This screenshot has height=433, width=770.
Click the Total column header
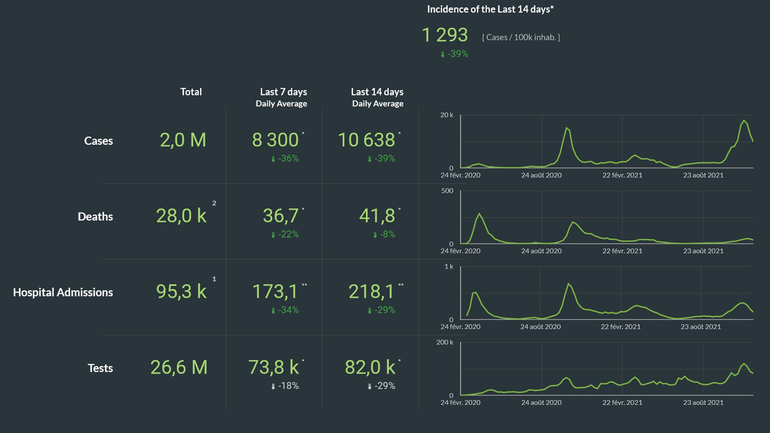pyautogui.click(x=191, y=92)
